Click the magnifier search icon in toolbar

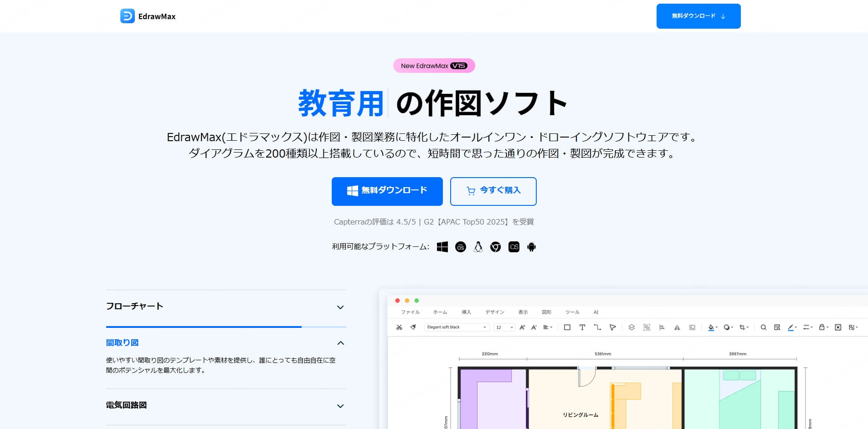pyautogui.click(x=763, y=327)
